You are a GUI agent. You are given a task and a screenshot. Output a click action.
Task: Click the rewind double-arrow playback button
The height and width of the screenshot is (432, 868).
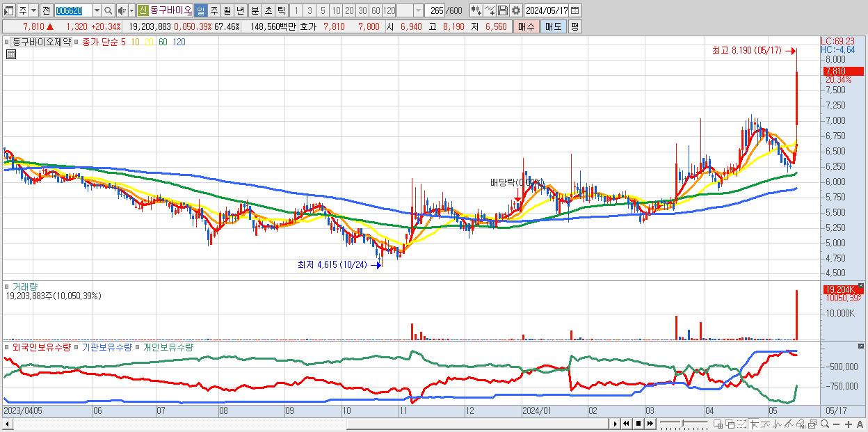626,423
